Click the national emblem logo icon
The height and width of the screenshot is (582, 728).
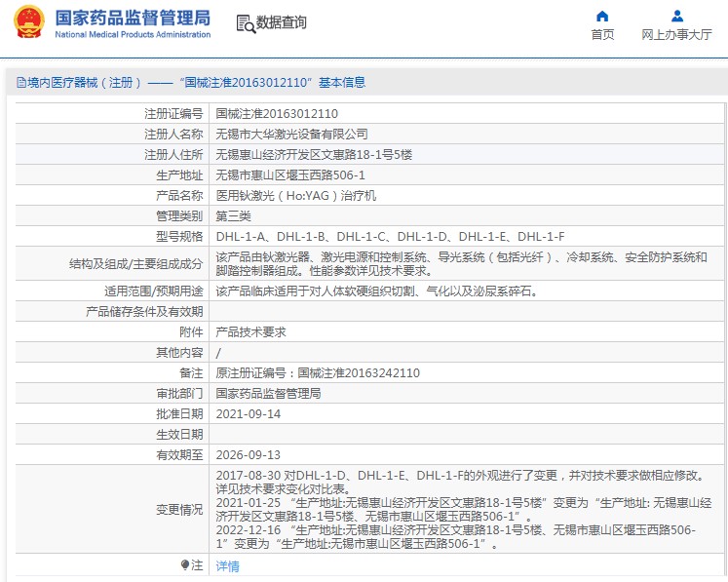[29, 22]
